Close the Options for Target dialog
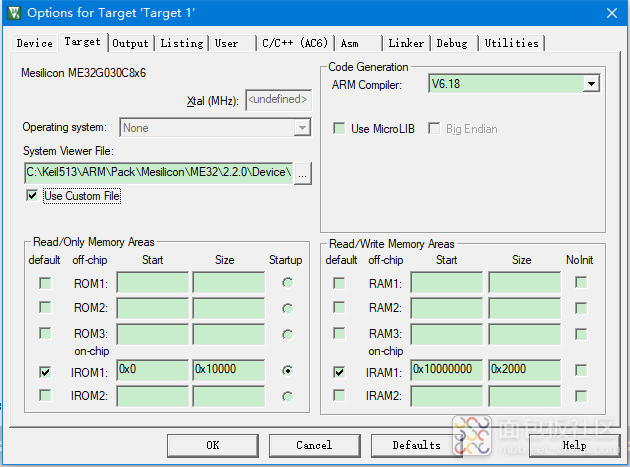 click(x=612, y=13)
